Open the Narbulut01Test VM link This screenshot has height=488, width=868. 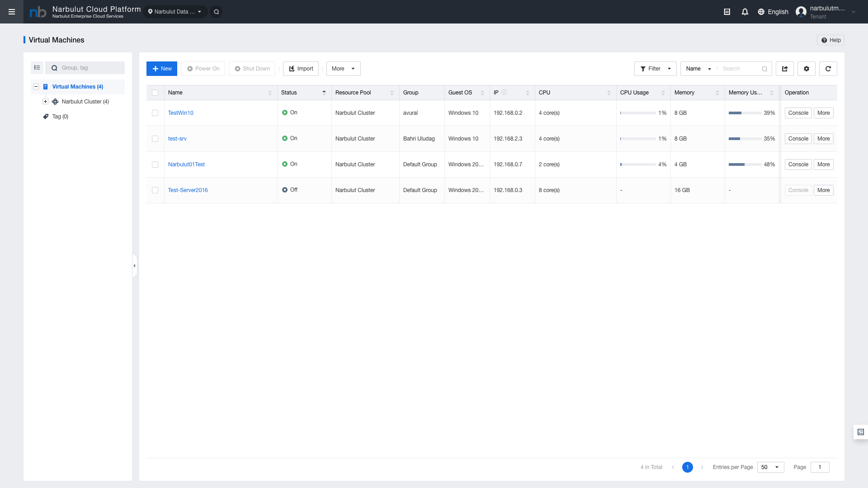(186, 164)
